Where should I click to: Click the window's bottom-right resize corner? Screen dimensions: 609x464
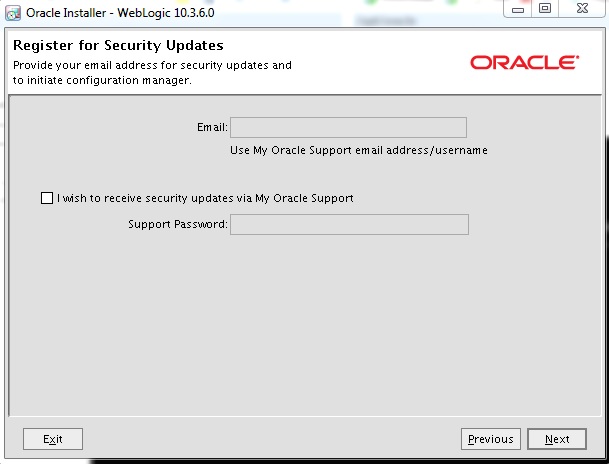pyautogui.click(x=605, y=460)
